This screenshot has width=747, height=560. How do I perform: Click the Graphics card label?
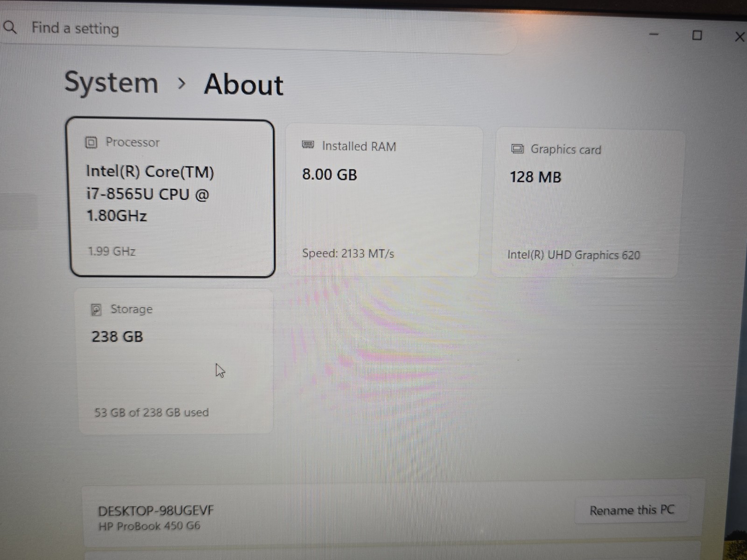(566, 149)
